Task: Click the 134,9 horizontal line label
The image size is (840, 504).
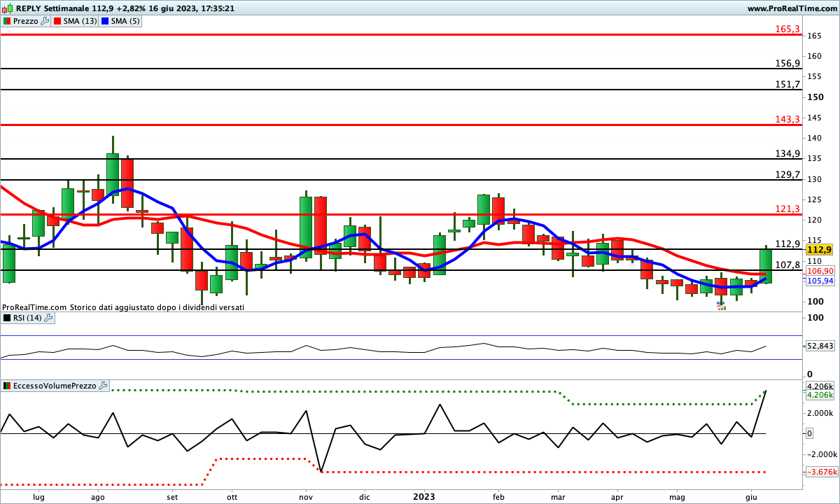Action: [787, 153]
